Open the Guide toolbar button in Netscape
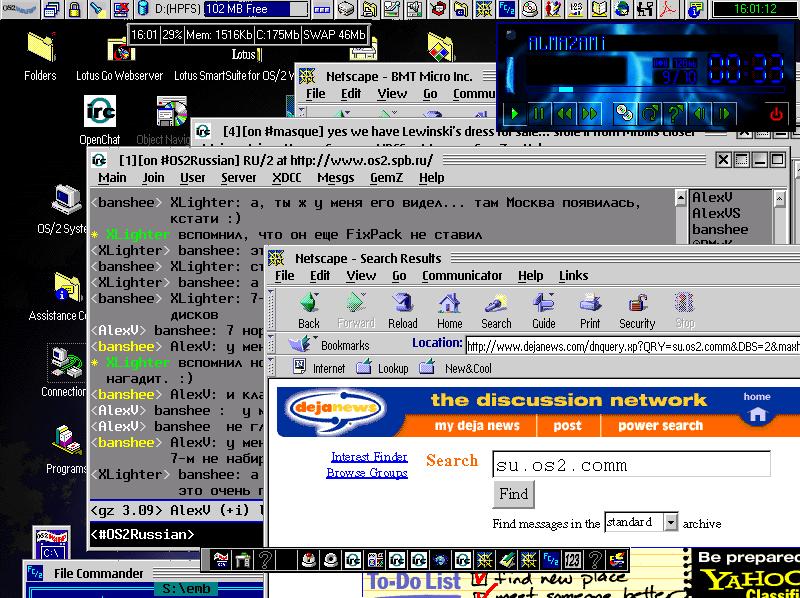The width and height of the screenshot is (800, 598). pos(543,310)
